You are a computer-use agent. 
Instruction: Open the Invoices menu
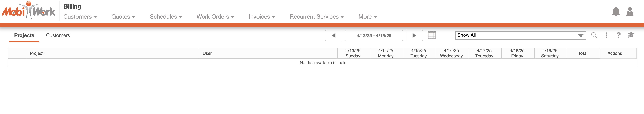[262, 17]
